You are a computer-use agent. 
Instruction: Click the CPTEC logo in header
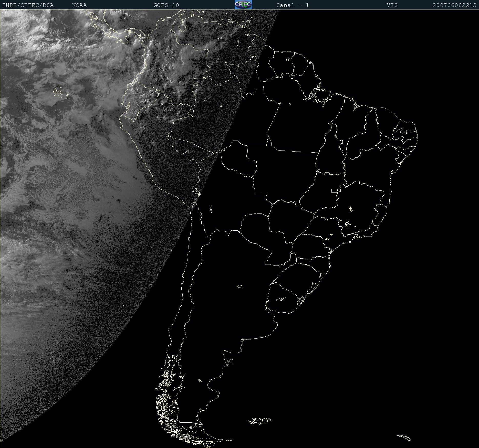(243, 5)
